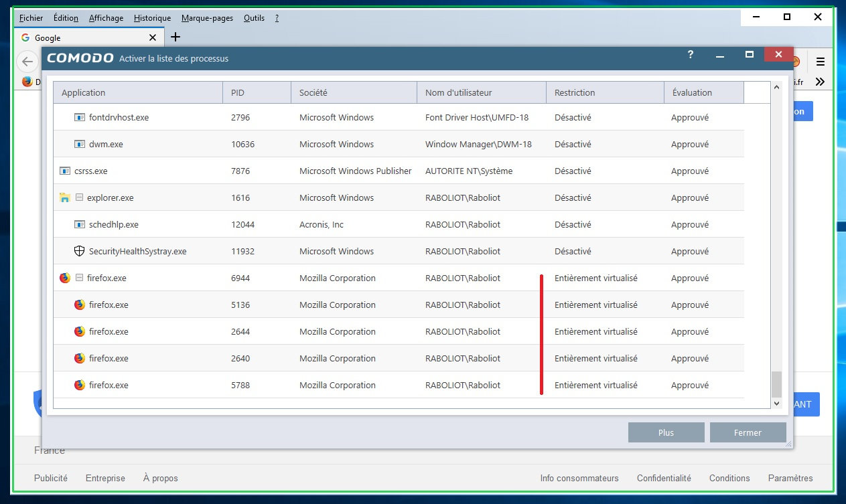Click the explorer.exe folder icon
Viewport: 846px width, 504px height.
pos(65,197)
